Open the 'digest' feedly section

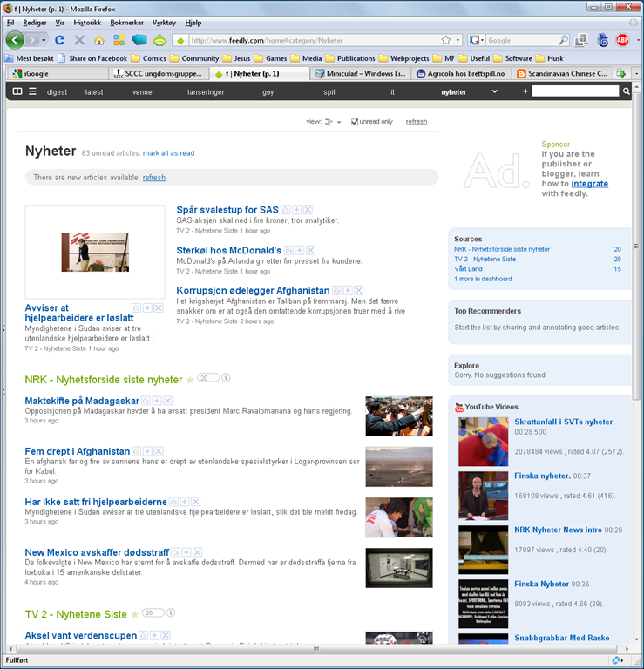(x=57, y=91)
